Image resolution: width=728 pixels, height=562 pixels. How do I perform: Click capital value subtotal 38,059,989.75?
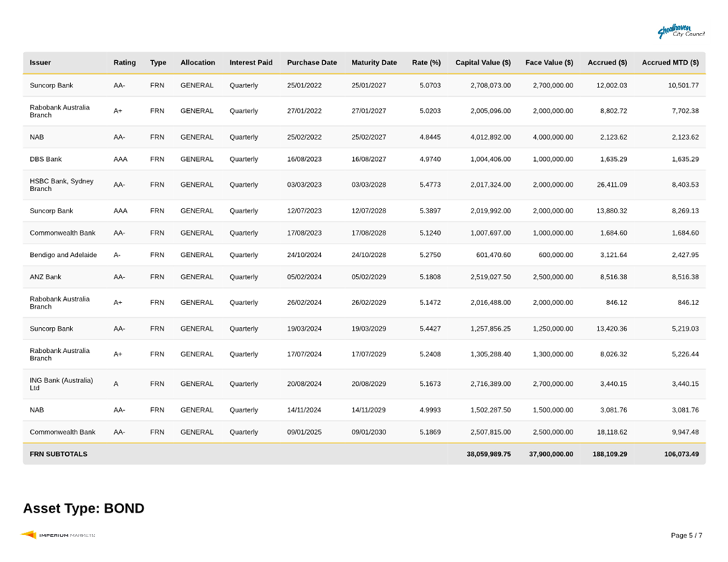pos(489,455)
